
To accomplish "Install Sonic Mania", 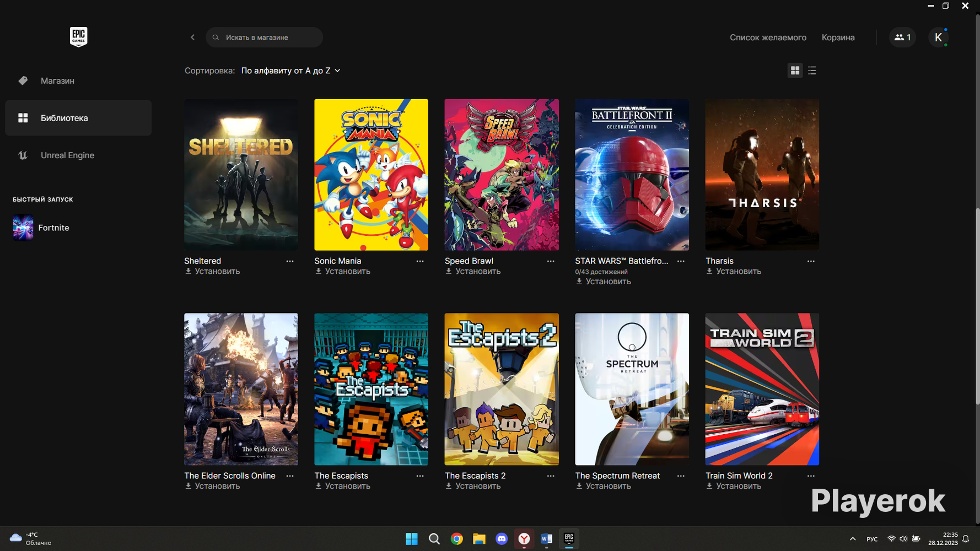I will (342, 271).
